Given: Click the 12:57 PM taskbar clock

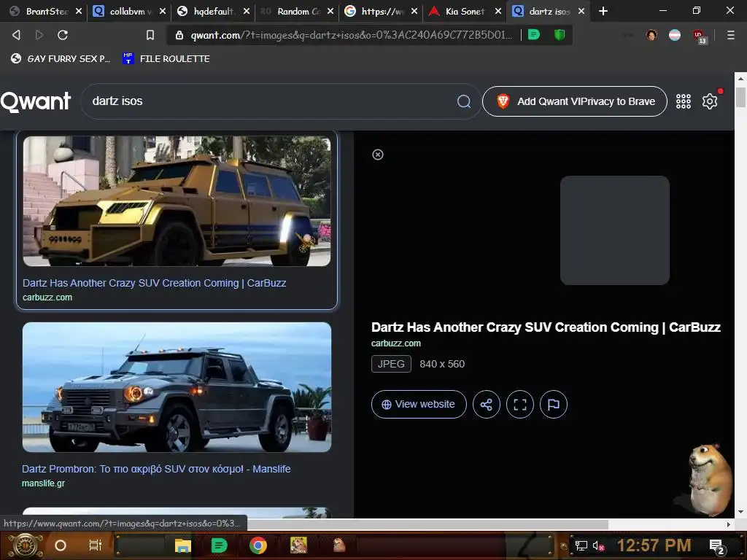Looking at the screenshot, I should click(654, 545).
